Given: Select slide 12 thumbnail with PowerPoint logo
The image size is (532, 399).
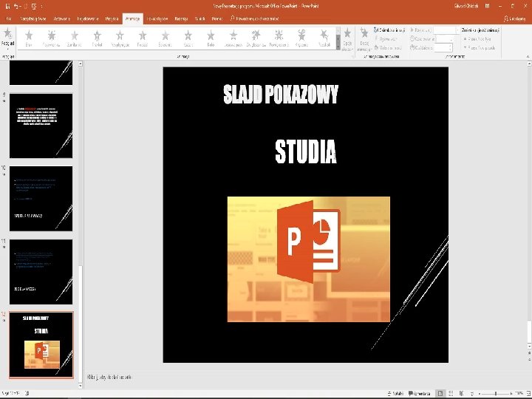Looking at the screenshot, I should click(41, 345).
